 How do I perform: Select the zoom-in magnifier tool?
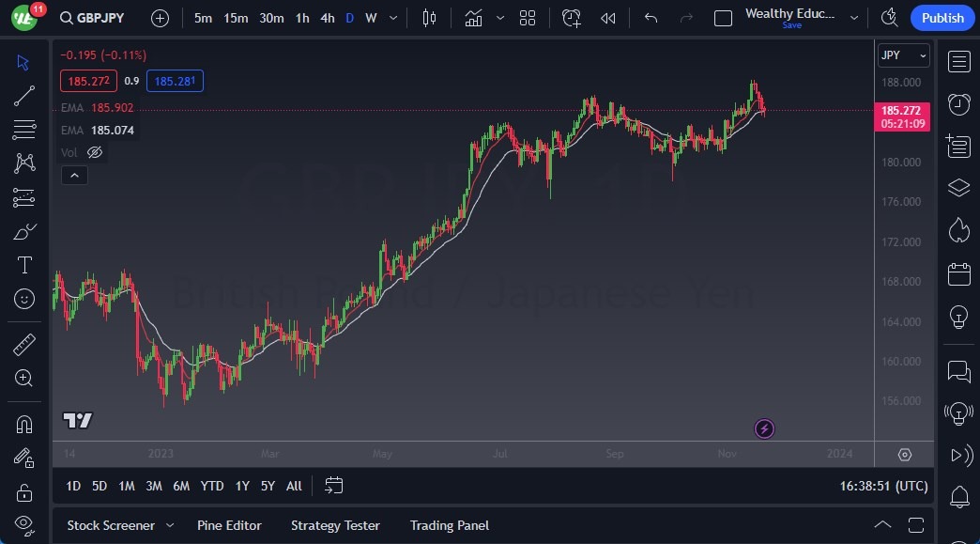[x=23, y=378]
